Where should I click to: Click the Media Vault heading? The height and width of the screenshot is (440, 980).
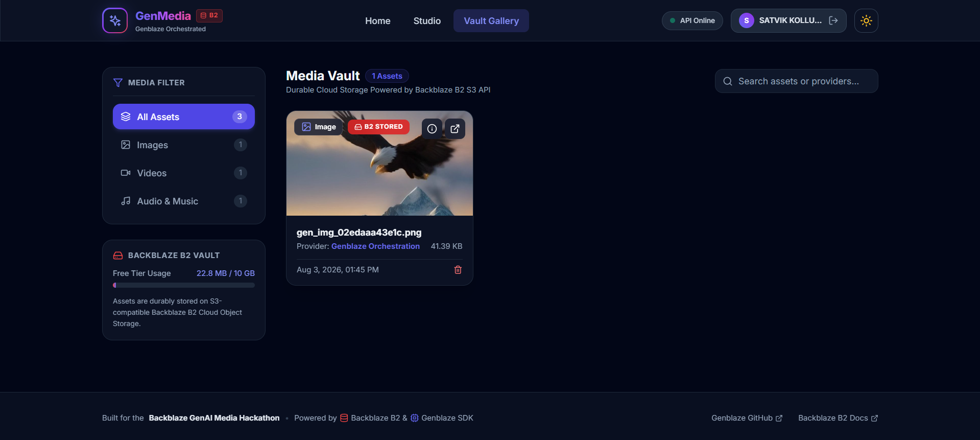(323, 76)
